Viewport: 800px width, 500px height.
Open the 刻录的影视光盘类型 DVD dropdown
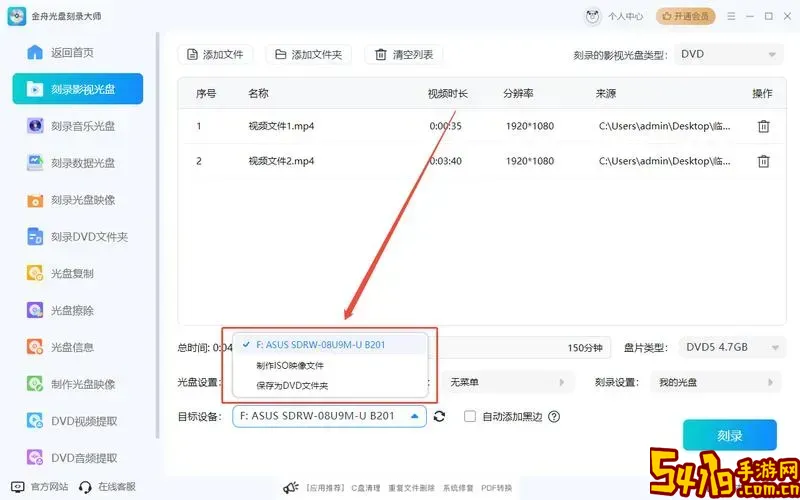point(729,54)
